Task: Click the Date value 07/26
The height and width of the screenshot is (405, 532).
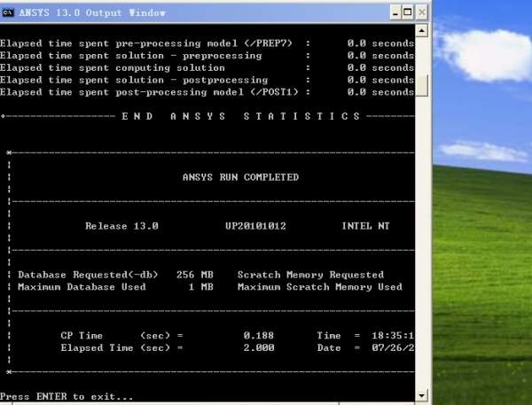Action: [393, 347]
